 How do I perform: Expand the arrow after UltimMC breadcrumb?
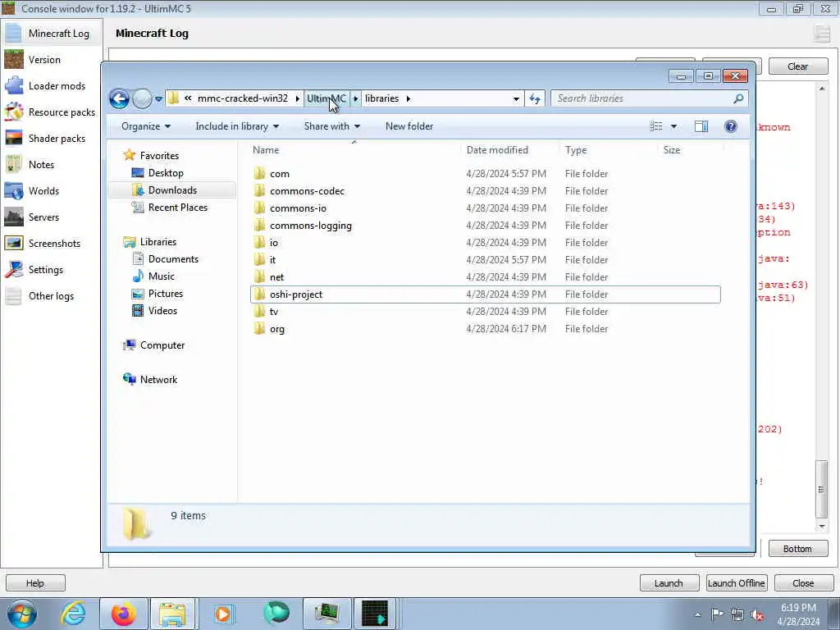tap(356, 98)
